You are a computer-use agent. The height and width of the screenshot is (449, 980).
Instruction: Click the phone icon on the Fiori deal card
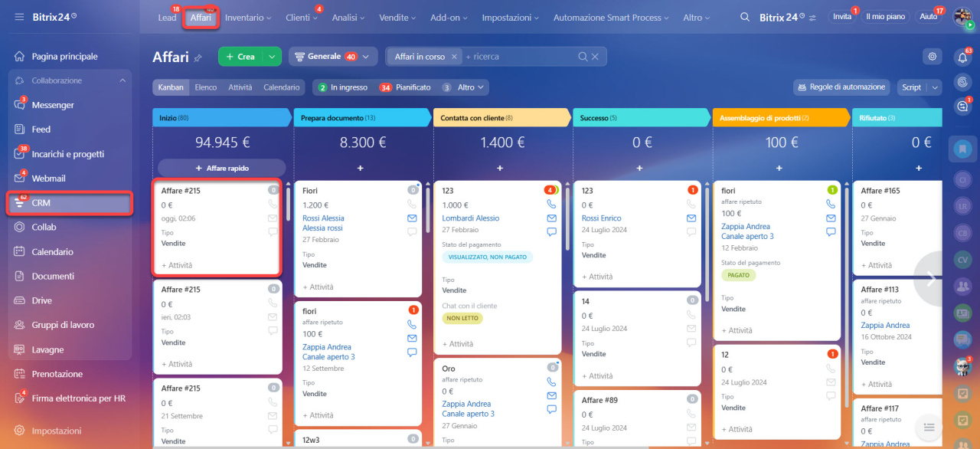pos(412,205)
